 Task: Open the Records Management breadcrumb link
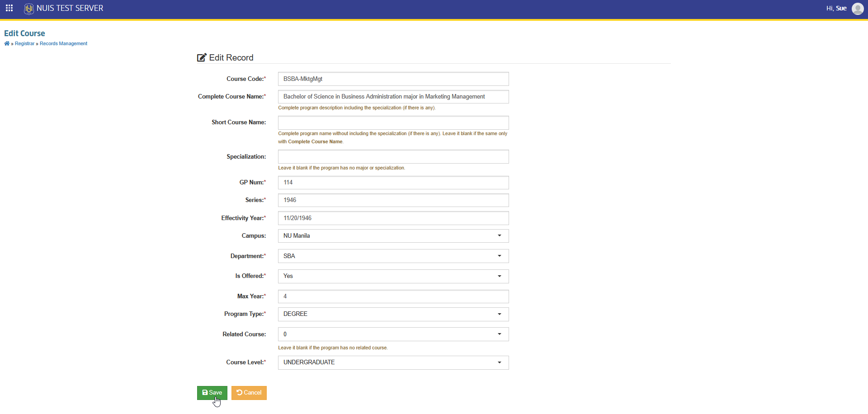click(x=63, y=44)
